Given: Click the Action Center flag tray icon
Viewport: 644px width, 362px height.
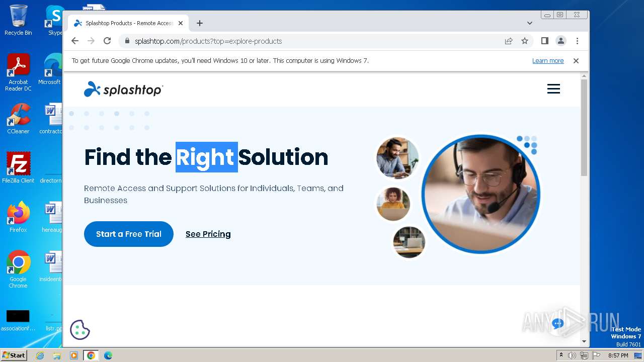Looking at the screenshot, I should (596, 355).
